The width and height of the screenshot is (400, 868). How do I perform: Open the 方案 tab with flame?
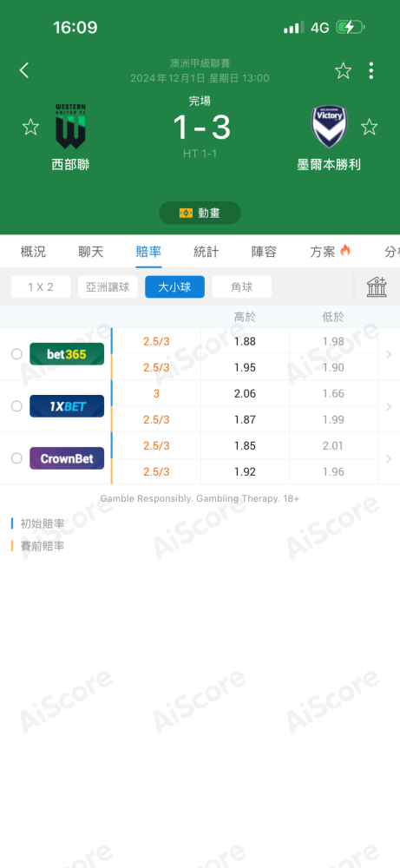[x=331, y=252]
